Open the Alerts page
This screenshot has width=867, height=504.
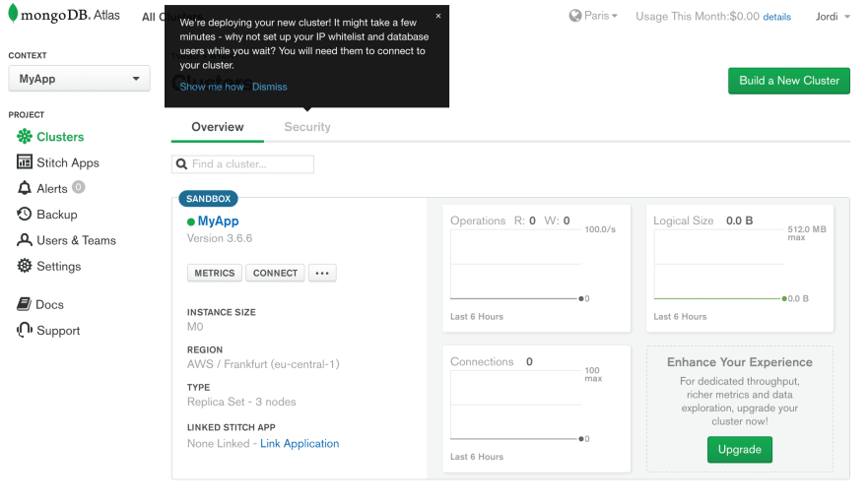(x=52, y=188)
